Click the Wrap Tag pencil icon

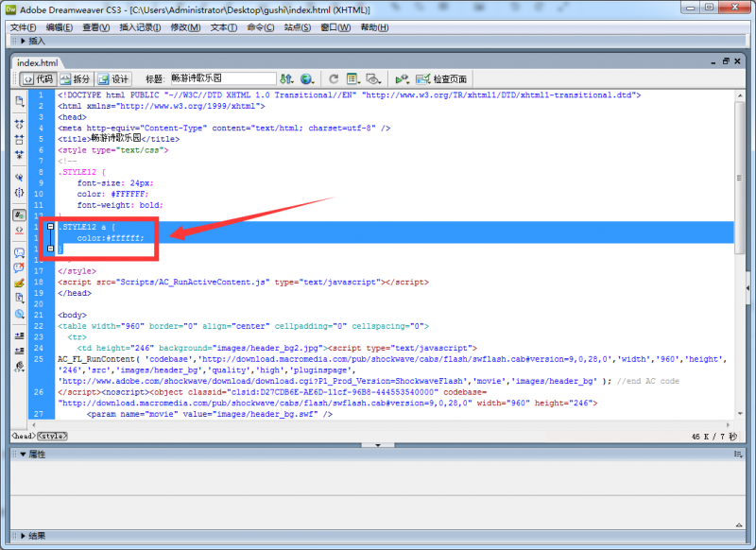19,283
